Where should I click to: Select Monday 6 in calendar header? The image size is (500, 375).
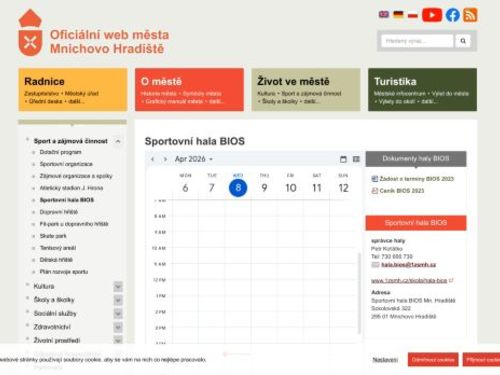[185, 188]
